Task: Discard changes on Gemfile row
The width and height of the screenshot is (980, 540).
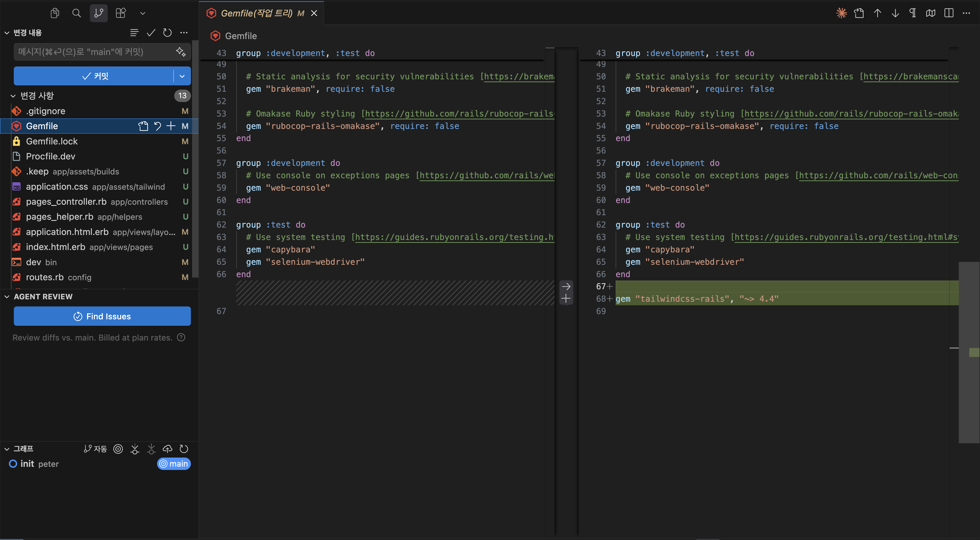Action: click(x=158, y=126)
